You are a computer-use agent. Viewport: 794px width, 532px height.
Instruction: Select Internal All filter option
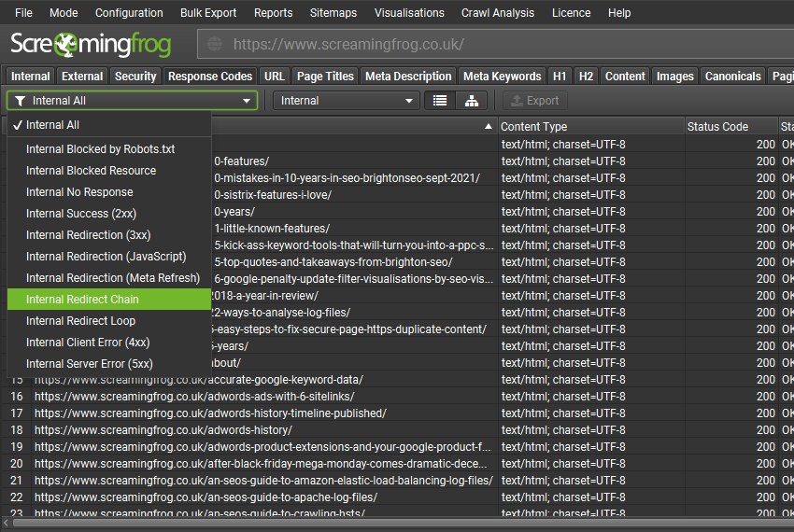tap(109, 125)
